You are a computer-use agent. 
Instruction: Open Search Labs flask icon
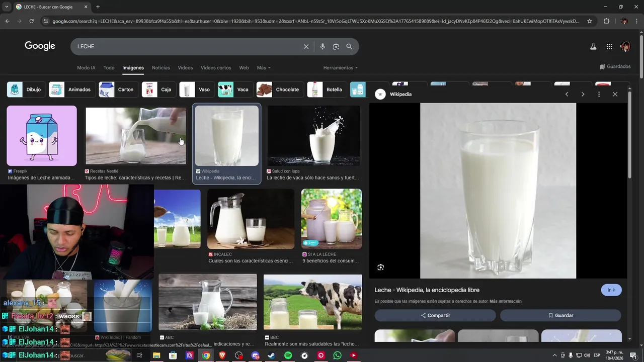[593, 46]
